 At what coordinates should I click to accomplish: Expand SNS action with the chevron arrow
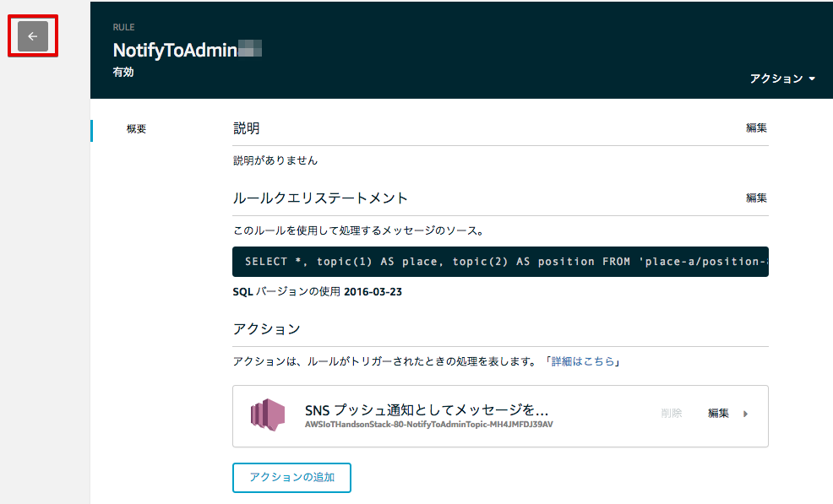pyautogui.click(x=745, y=414)
